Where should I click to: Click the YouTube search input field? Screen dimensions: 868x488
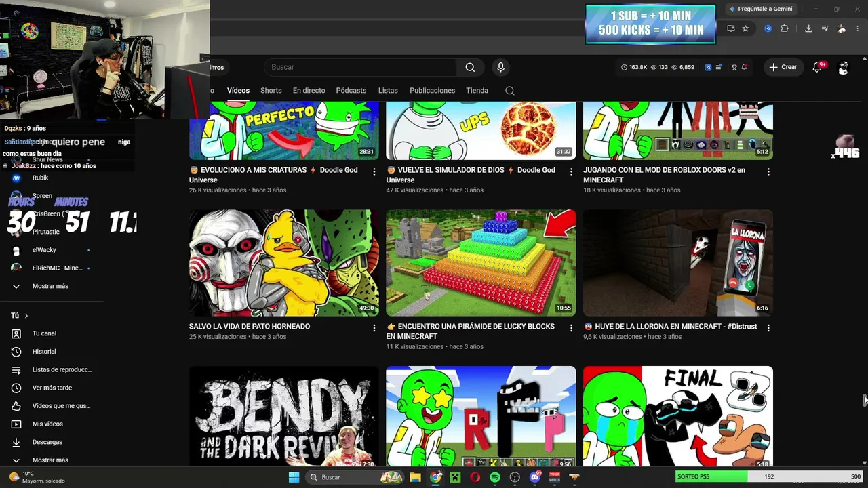pos(359,67)
